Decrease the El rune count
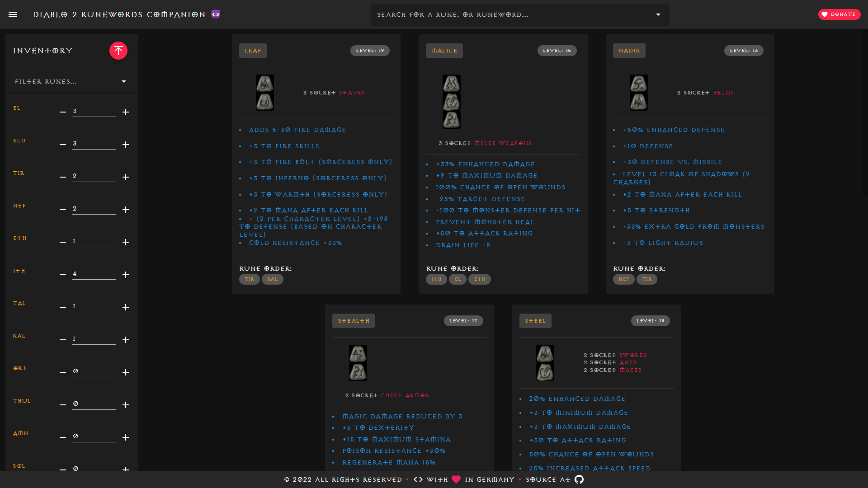 tap(63, 112)
